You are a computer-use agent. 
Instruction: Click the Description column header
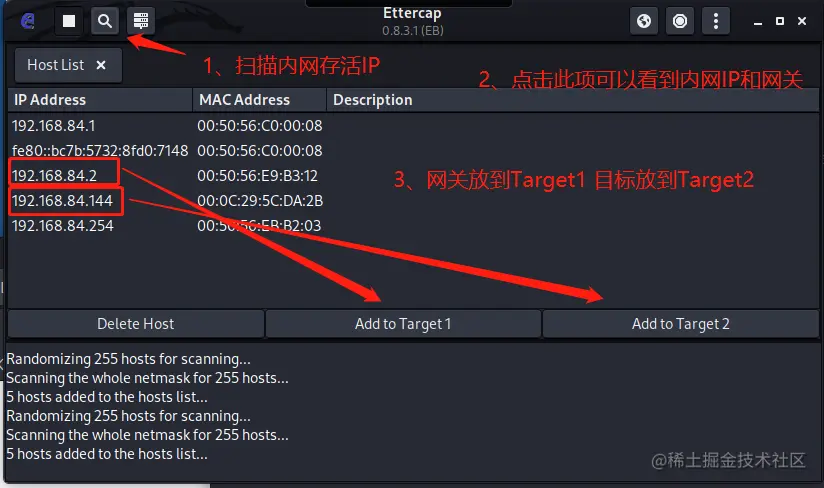click(x=573, y=100)
